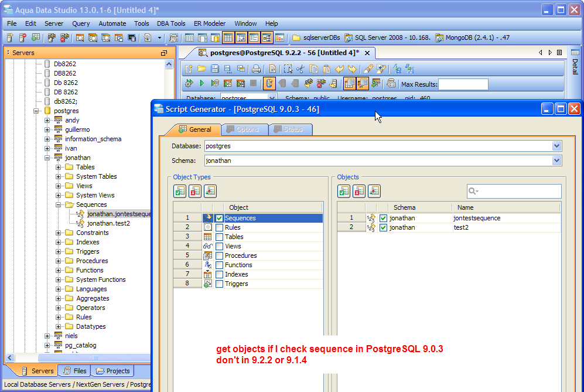The height and width of the screenshot is (392, 584).
Task: Switch to the Projects tab at bottom
Action: 113,371
